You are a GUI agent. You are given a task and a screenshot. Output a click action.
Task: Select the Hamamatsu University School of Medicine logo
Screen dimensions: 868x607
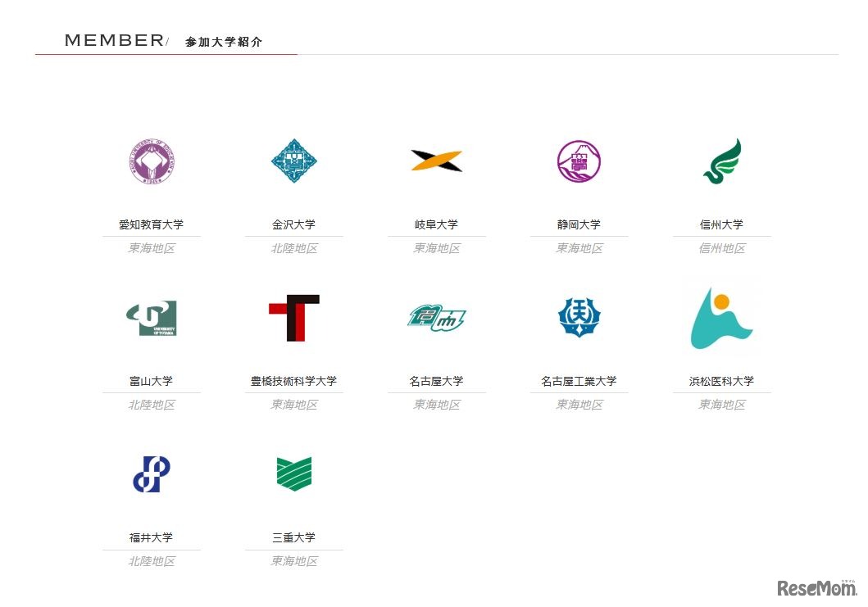(721, 315)
